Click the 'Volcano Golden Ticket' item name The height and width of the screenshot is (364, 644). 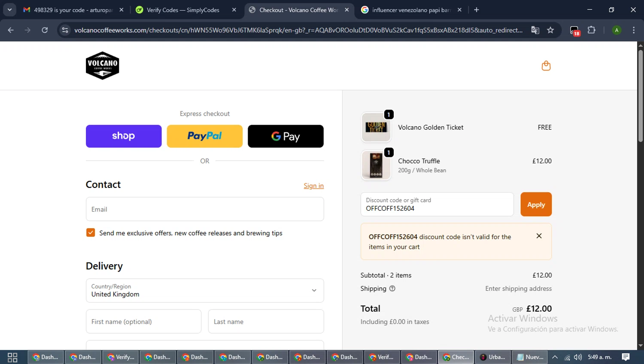point(431,127)
